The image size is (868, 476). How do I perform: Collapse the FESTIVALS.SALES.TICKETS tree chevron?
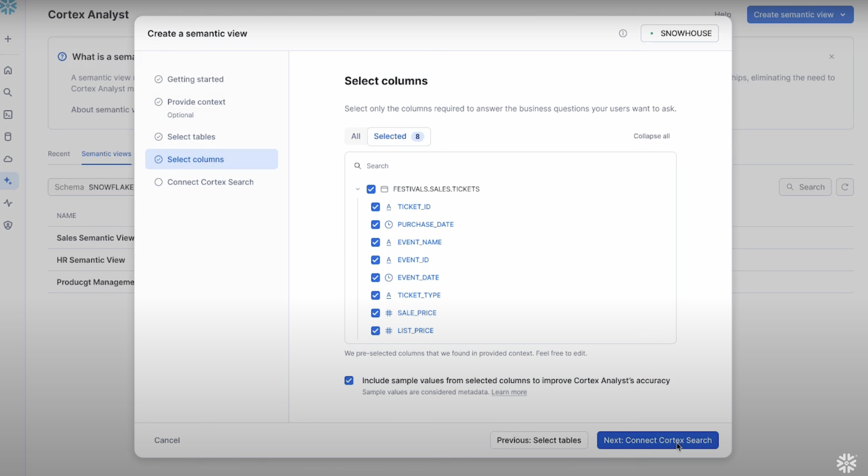tap(358, 189)
